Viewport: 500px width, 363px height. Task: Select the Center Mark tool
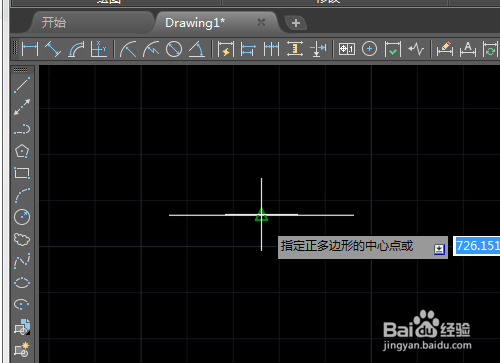click(x=369, y=49)
